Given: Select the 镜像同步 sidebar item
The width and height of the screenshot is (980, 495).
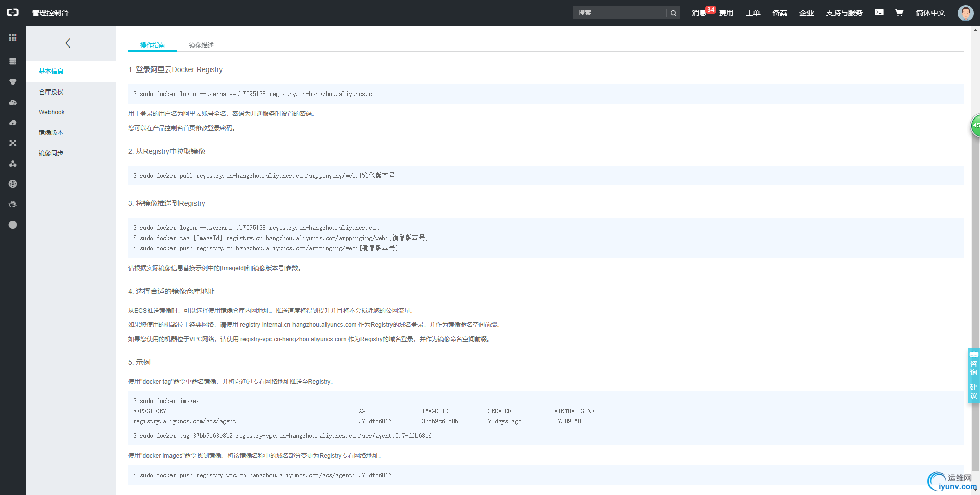Looking at the screenshot, I should [x=71, y=153].
